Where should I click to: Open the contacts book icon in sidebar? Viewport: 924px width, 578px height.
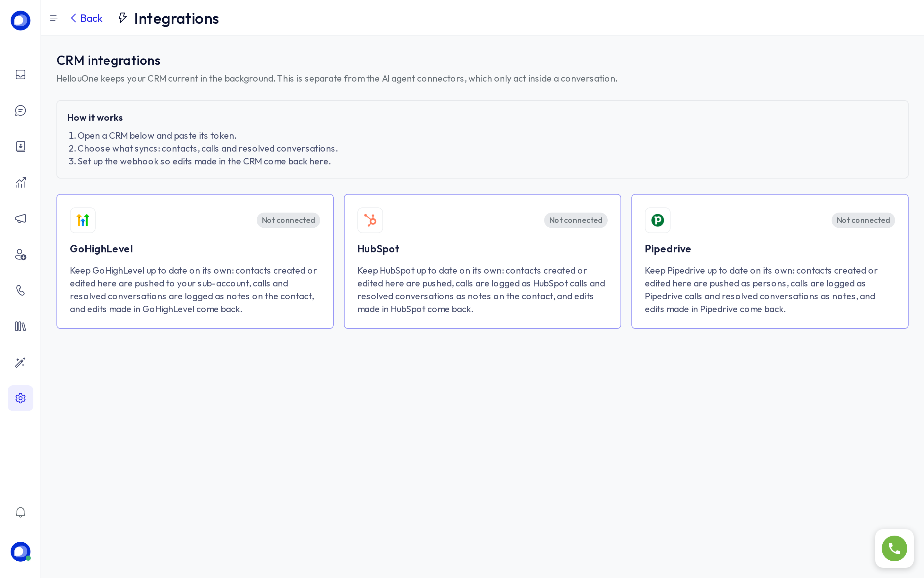(20, 146)
